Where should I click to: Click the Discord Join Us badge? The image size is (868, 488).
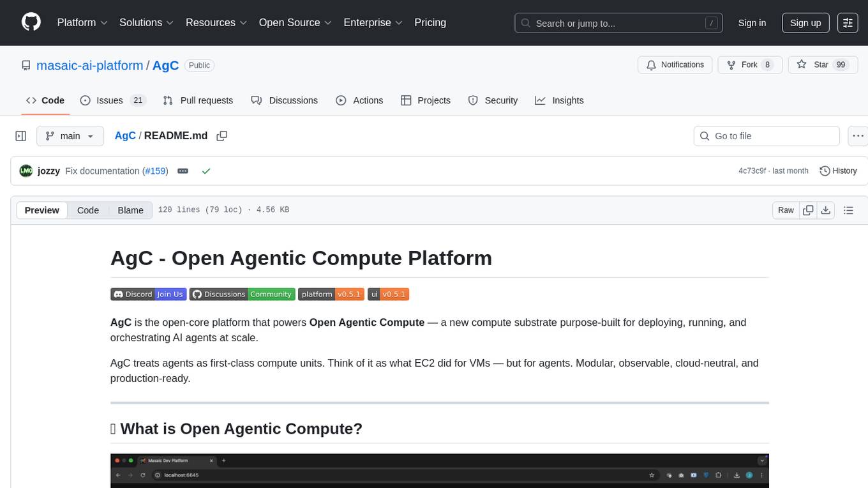[148, 294]
